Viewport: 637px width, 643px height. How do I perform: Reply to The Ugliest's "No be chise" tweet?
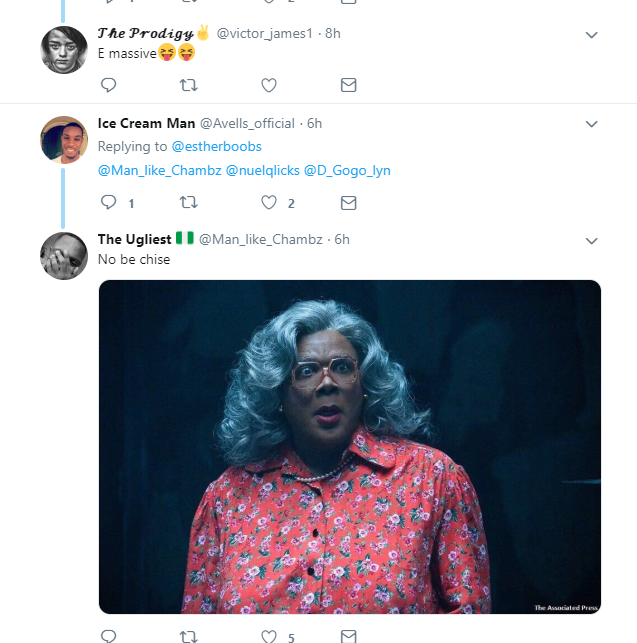click(x=108, y=635)
